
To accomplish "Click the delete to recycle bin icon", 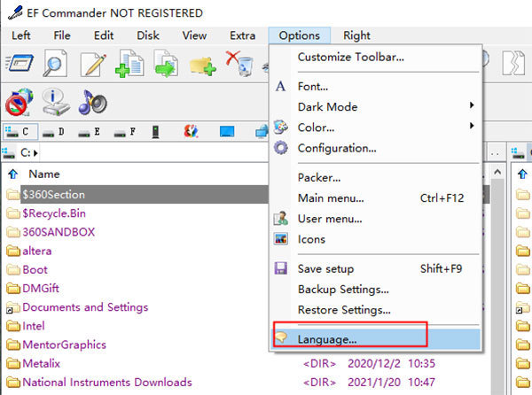I will coord(239,64).
